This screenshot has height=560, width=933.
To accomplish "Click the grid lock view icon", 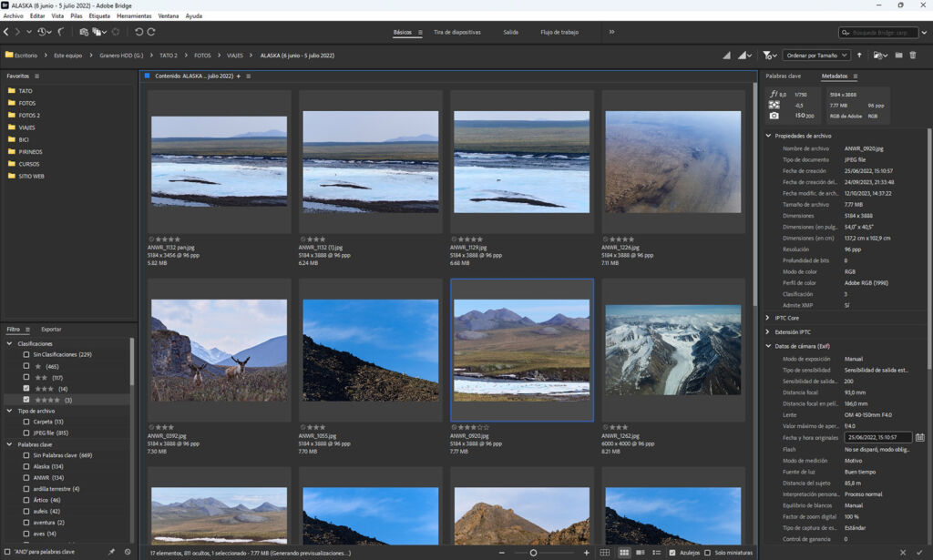I will coord(605,553).
